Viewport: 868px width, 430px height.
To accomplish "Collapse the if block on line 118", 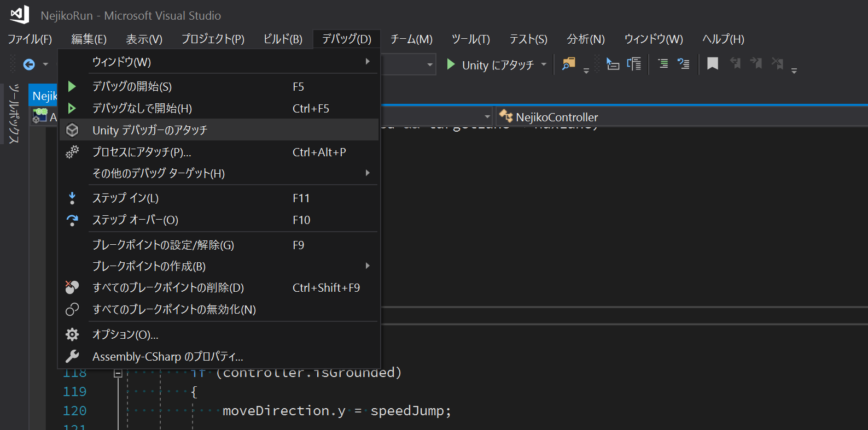I will pyautogui.click(x=118, y=373).
